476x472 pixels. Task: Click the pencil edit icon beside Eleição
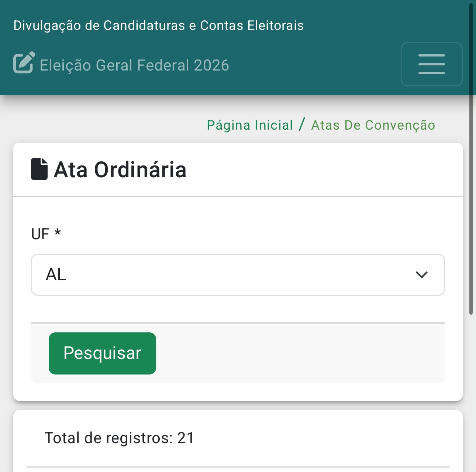click(24, 62)
